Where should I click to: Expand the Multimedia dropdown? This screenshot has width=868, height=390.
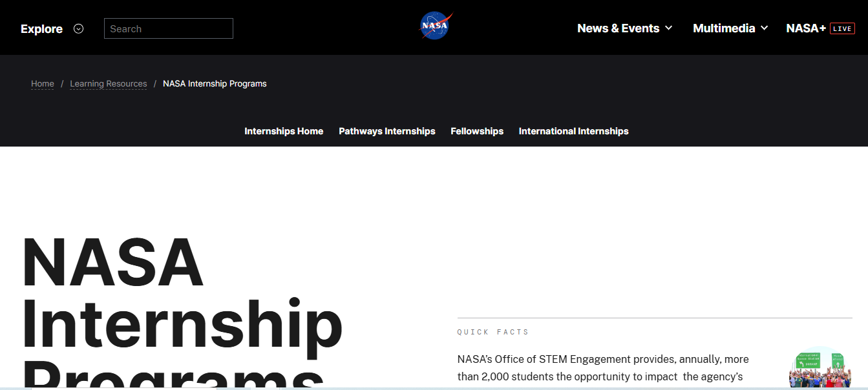pos(730,28)
